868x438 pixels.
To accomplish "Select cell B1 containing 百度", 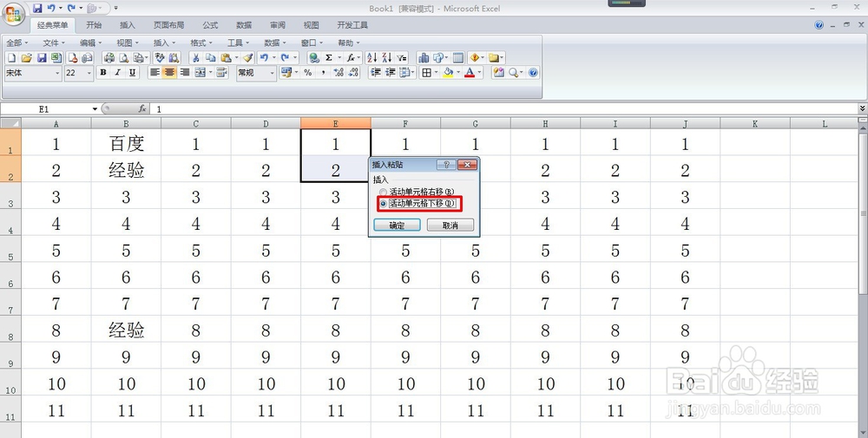I will [x=126, y=143].
